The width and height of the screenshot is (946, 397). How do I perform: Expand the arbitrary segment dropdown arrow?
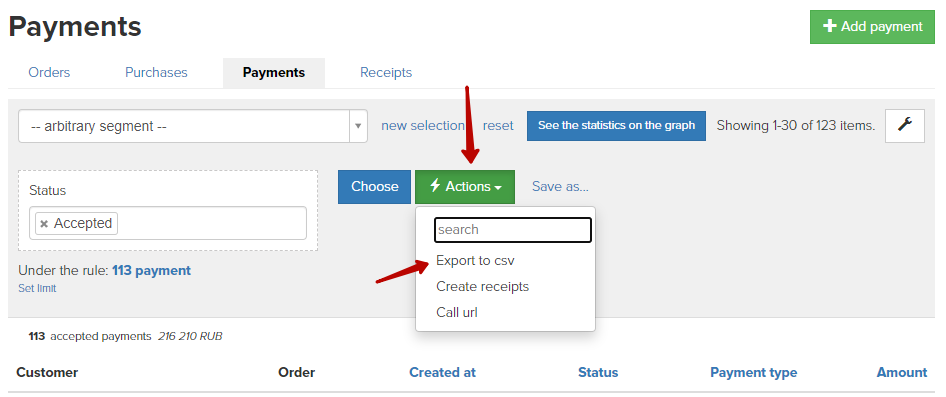pos(358,126)
